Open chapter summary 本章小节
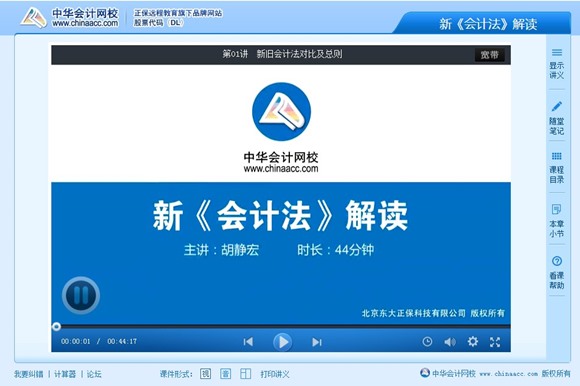This screenshot has width=580, height=386. pos(556,221)
